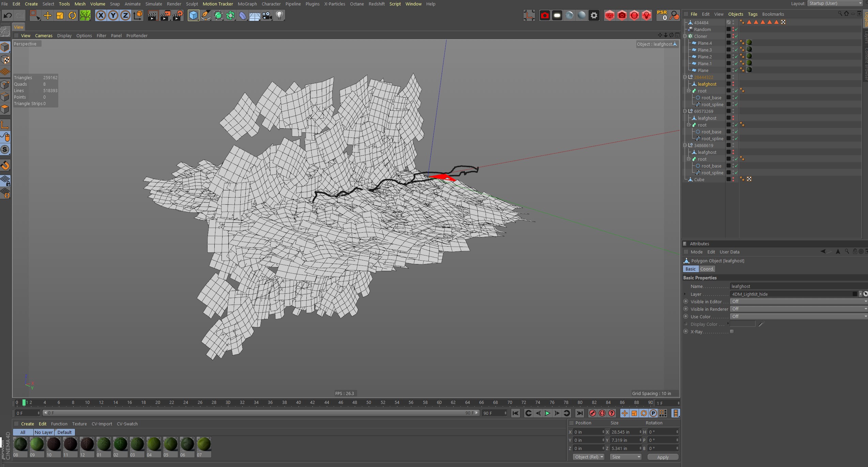Add a Cube primitive object

[x=193, y=15]
